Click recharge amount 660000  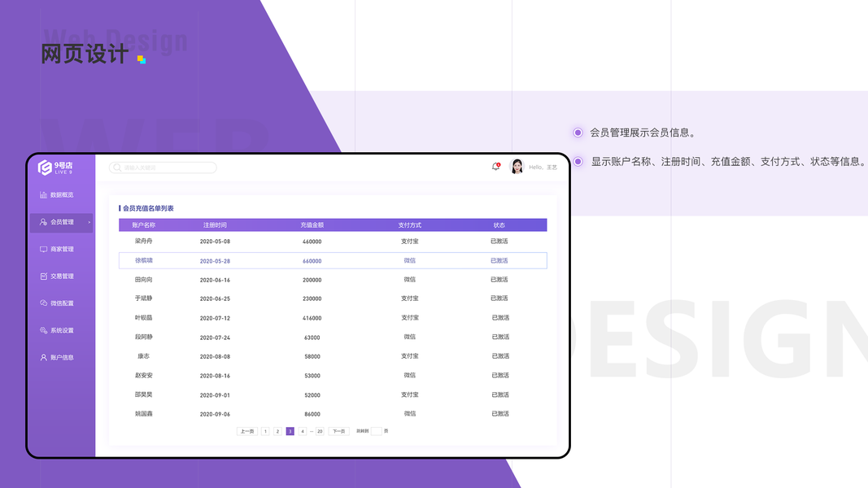(x=312, y=261)
